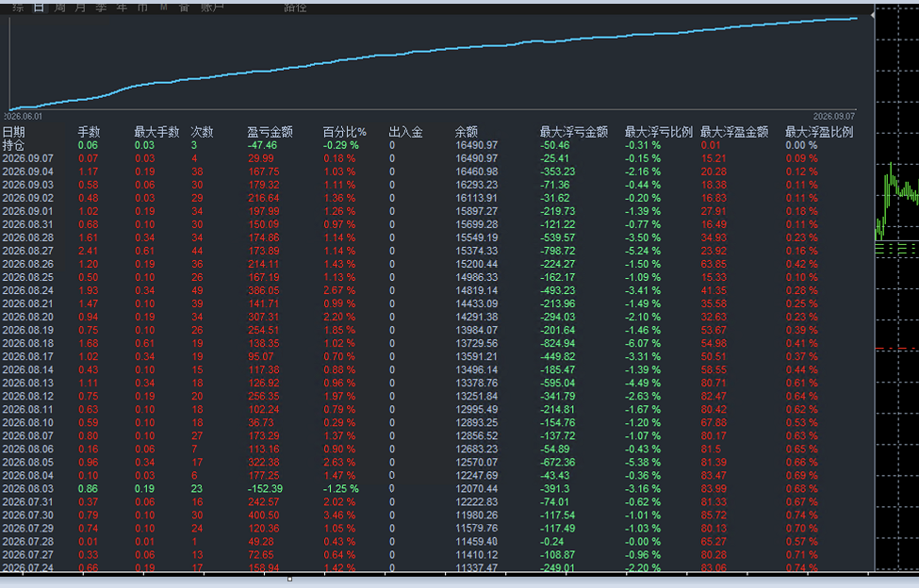Image resolution: width=919 pixels, height=588 pixels.
Task: Click the 余额 column header
Action: click(x=467, y=132)
